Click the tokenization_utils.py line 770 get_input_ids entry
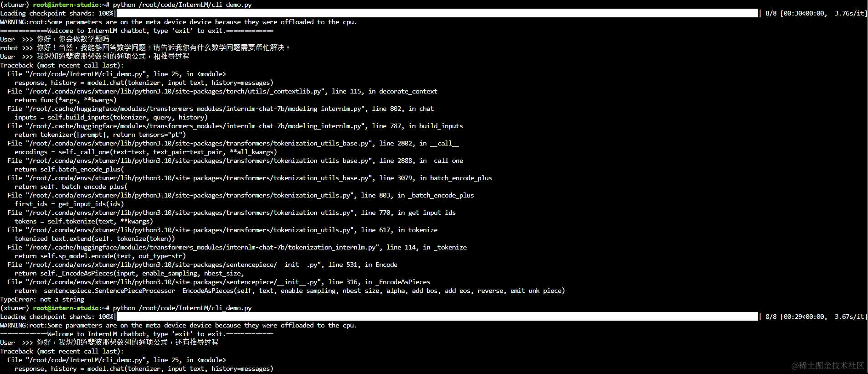The image size is (868, 374). [231, 213]
